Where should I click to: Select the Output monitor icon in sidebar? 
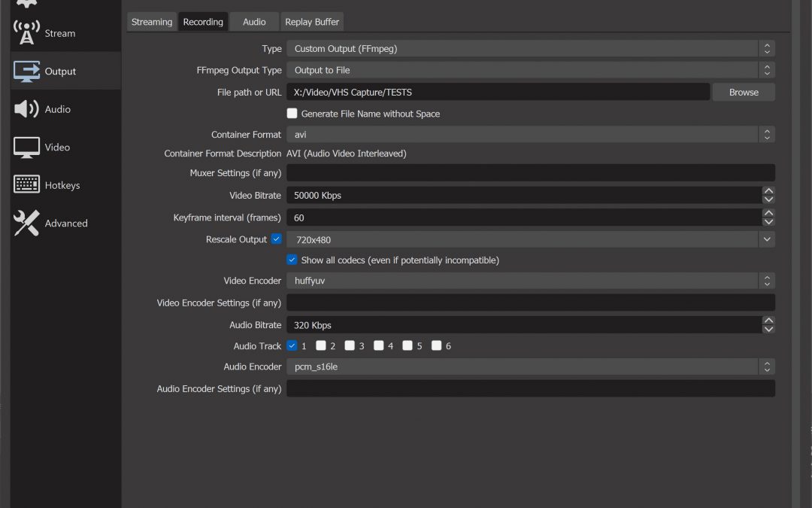tap(27, 71)
